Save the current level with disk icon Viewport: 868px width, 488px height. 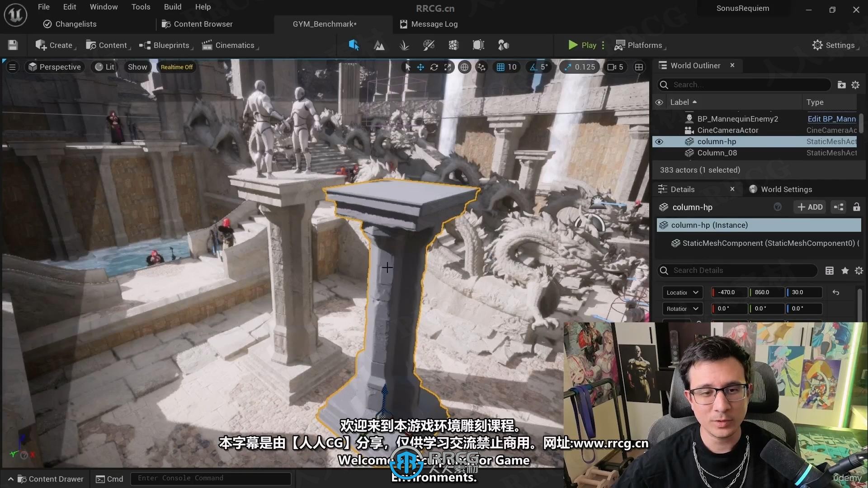click(x=13, y=45)
